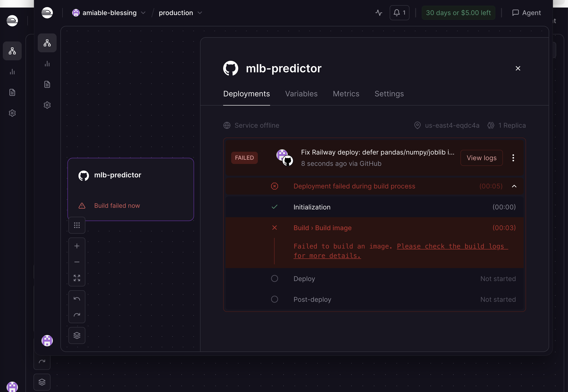Click the activity pulse icon in the top bar
Screen dimensions: 568x392
pos(379,13)
